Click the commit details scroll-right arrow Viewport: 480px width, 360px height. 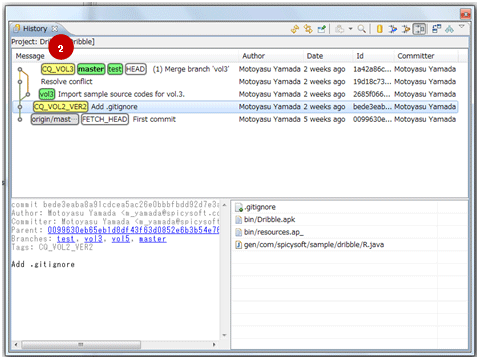point(214,344)
